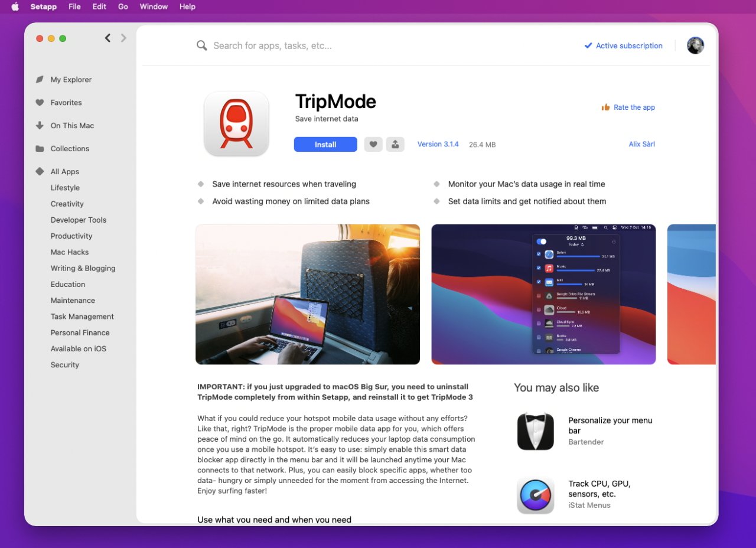Click the Install button

(x=325, y=144)
